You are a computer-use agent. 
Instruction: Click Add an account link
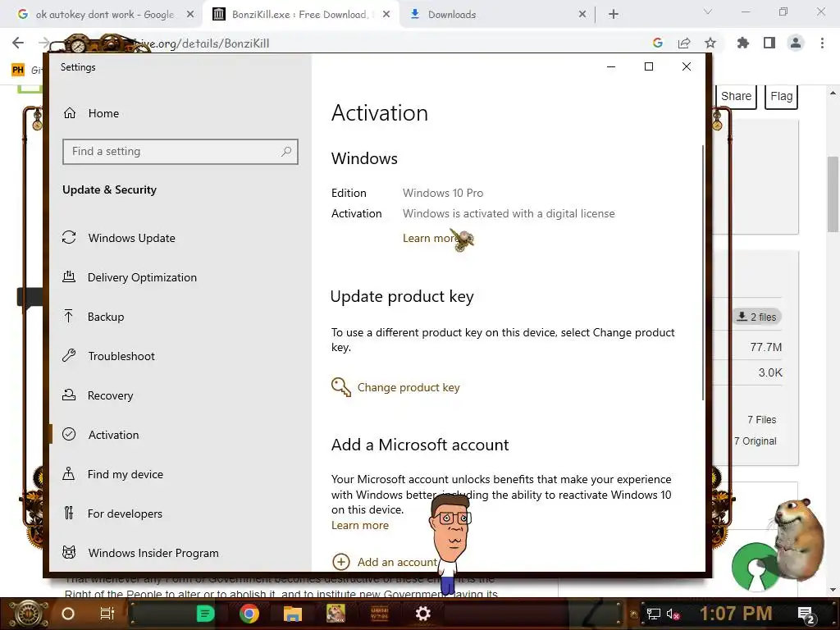397,562
